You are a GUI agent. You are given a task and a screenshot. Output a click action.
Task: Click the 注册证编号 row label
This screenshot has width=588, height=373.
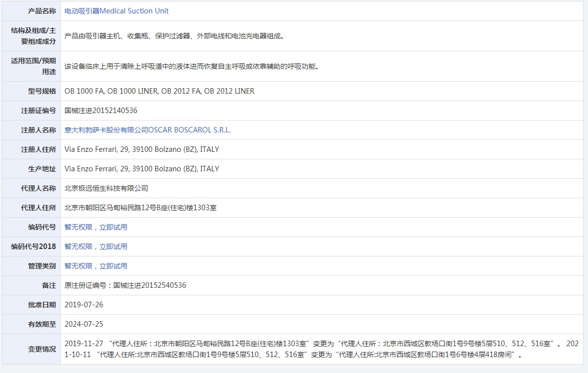(39, 111)
